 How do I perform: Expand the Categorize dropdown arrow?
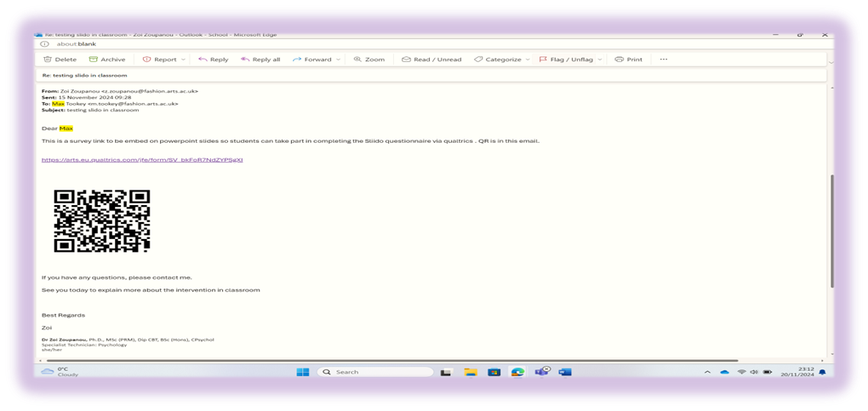pos(528,60)
